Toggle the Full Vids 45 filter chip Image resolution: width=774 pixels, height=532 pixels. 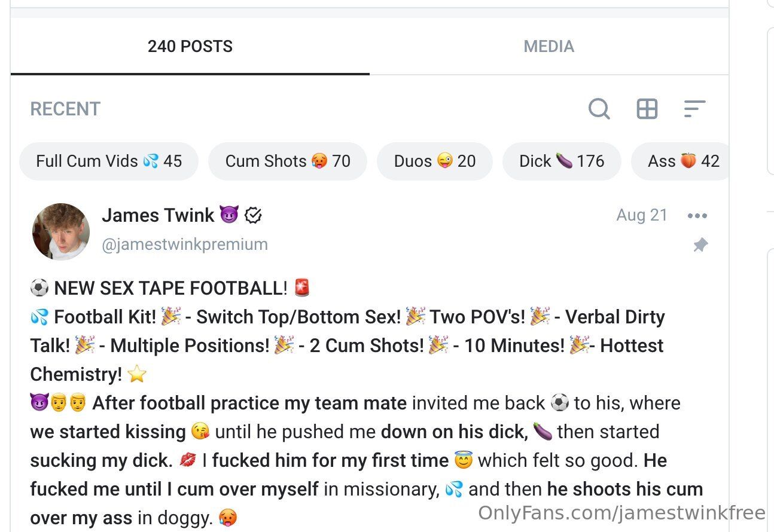pos(109,161)
